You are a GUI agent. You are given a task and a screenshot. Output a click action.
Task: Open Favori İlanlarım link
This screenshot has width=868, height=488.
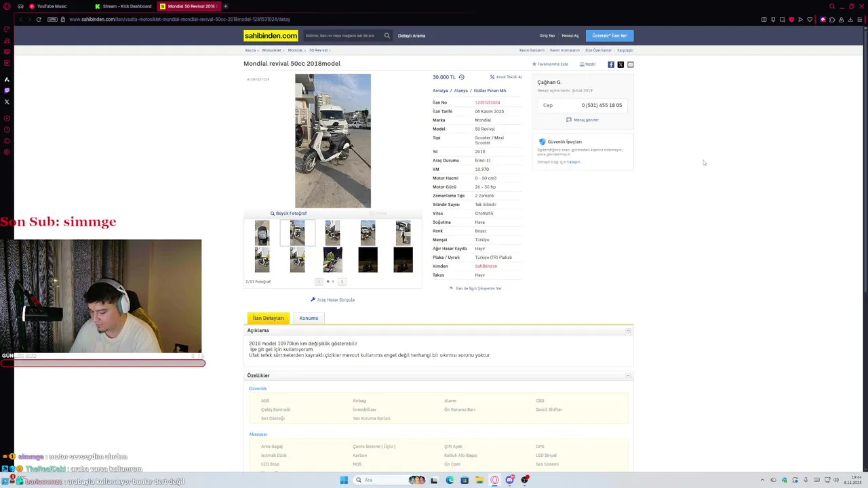pyautogui.click(x=532, y=50)
